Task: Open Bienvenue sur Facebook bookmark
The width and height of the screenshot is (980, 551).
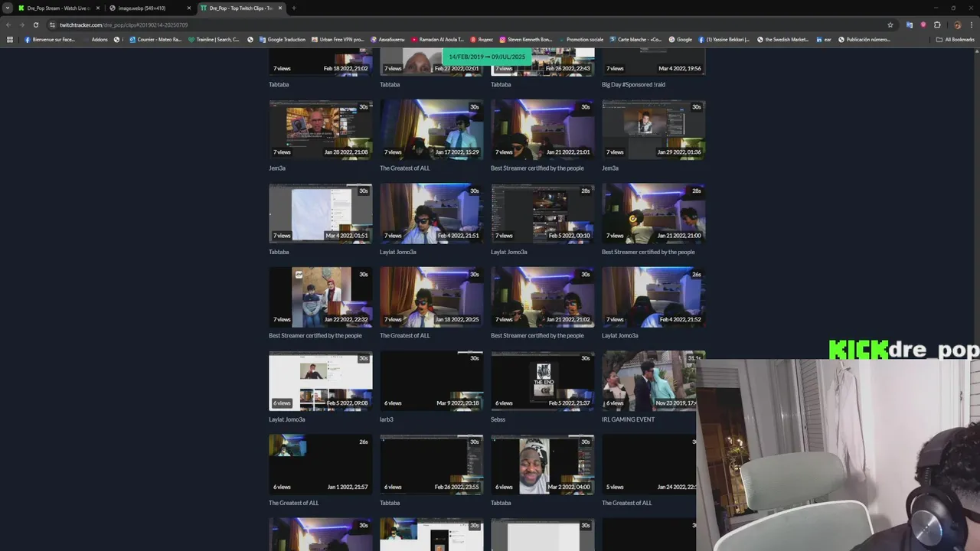Action: 50,39
